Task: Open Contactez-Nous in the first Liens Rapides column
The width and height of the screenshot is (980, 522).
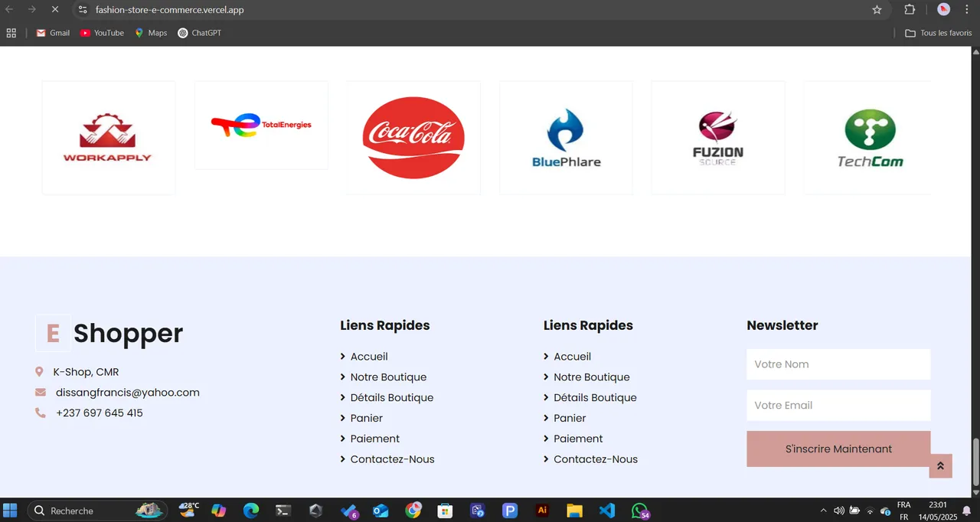Action: coord(392,460)
